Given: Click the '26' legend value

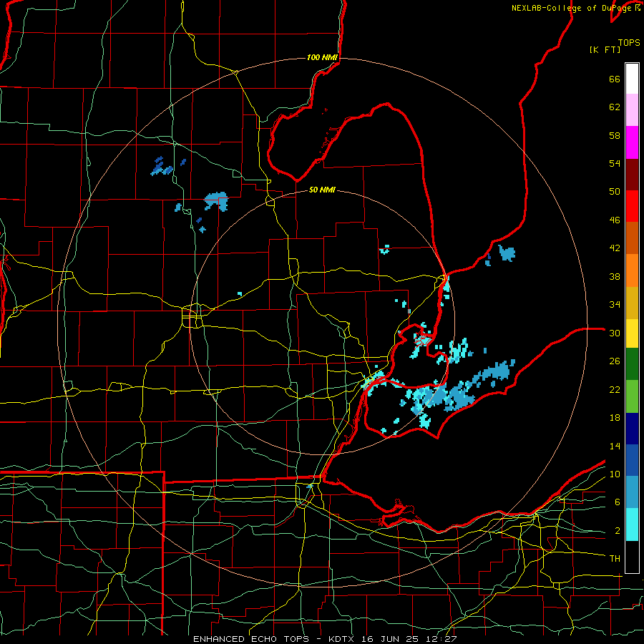Looking at the screenshot, I should [x=615, y=361].
